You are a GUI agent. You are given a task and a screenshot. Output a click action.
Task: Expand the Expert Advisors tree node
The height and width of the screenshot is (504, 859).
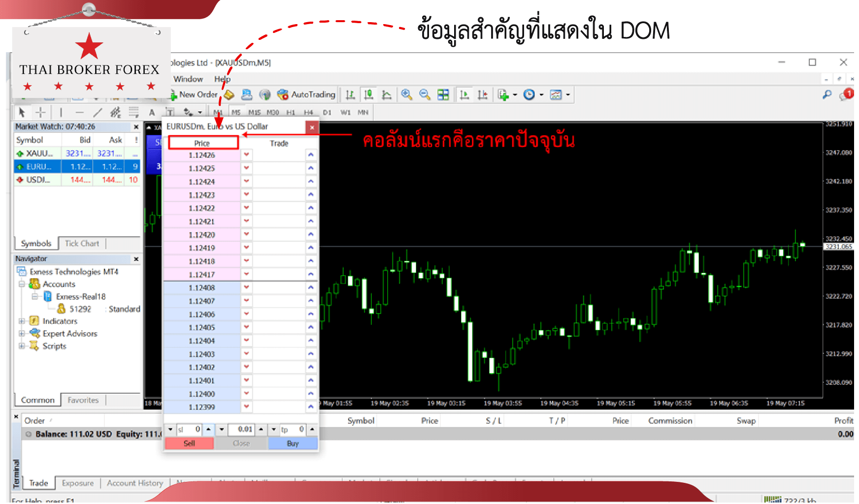[22, 333]
